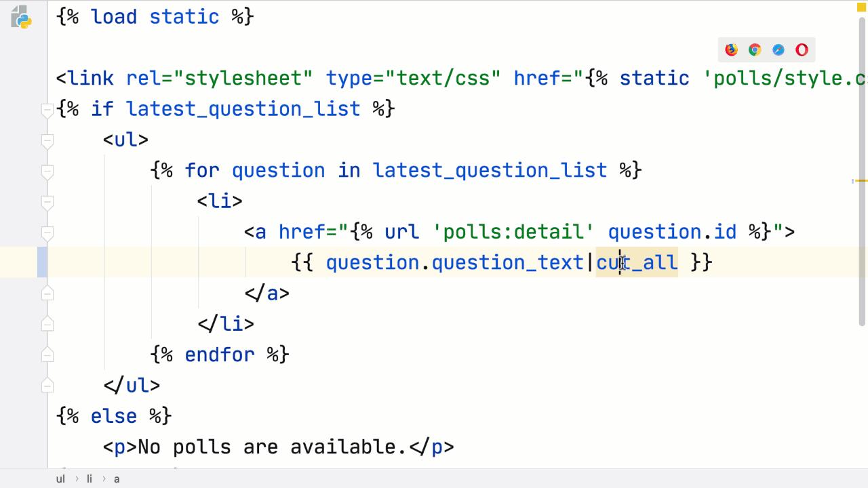Click the yellow warning stripe in scrollbar
Viewport: 868px width, 488px height.
click(861, 181)
